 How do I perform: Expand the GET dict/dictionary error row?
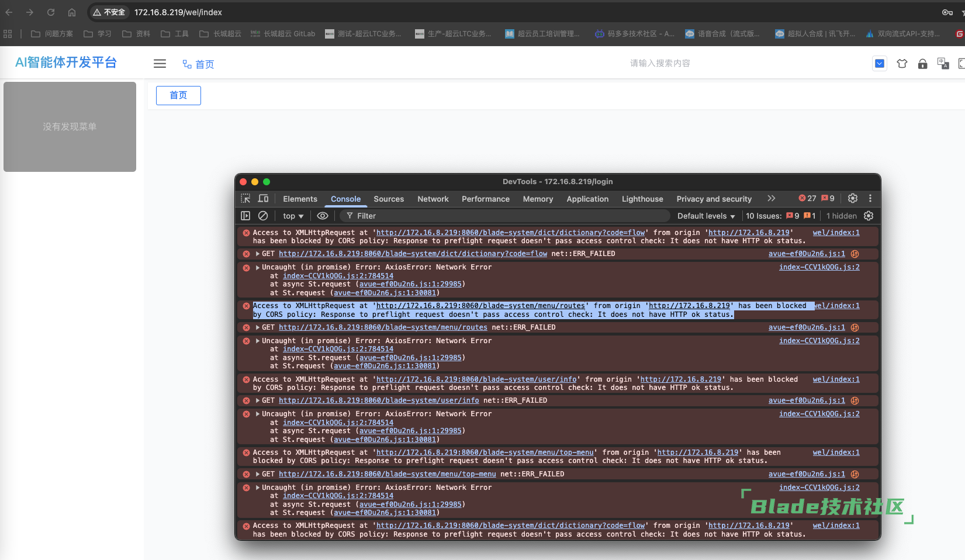point(257,254)
